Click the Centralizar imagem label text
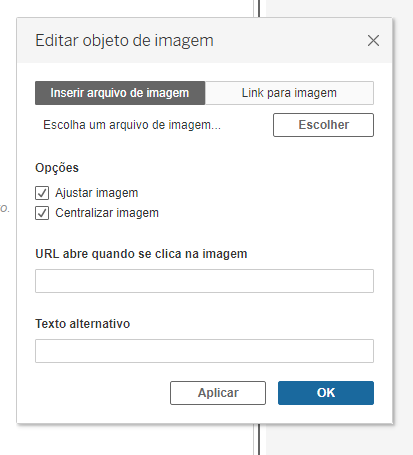413x455 pixels. [107, 213]
